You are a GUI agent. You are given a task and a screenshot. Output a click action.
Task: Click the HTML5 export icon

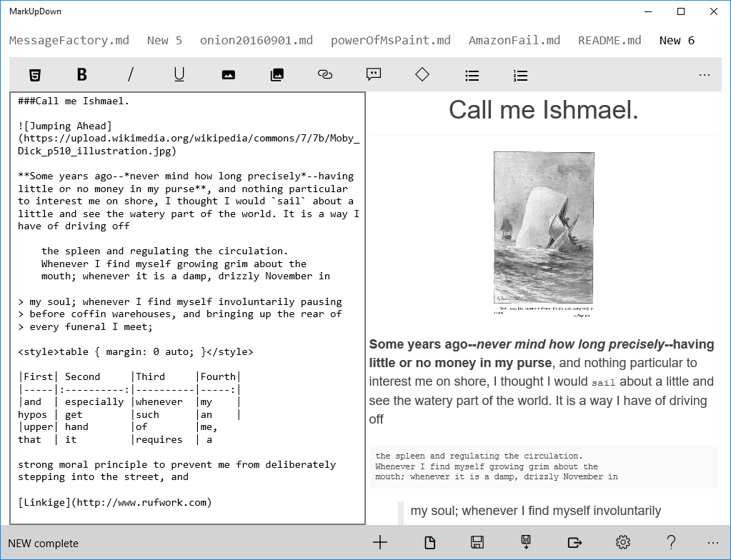(34, 74)
